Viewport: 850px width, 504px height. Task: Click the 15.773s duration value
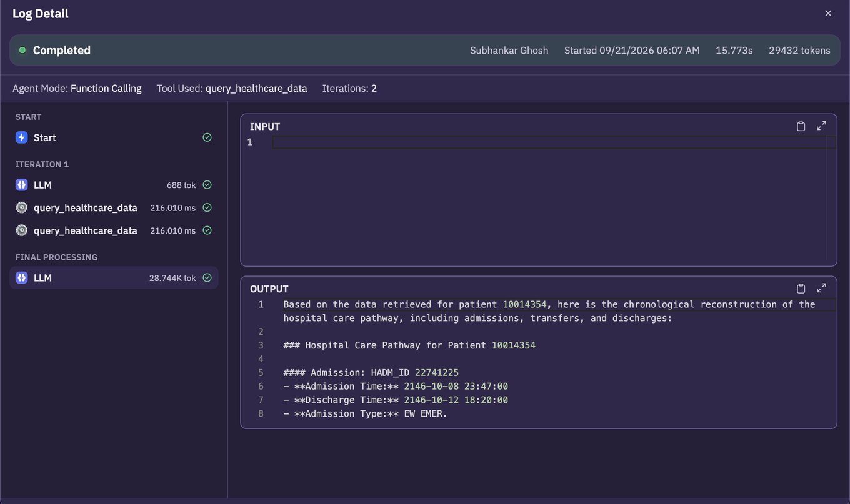coord(734,51)
